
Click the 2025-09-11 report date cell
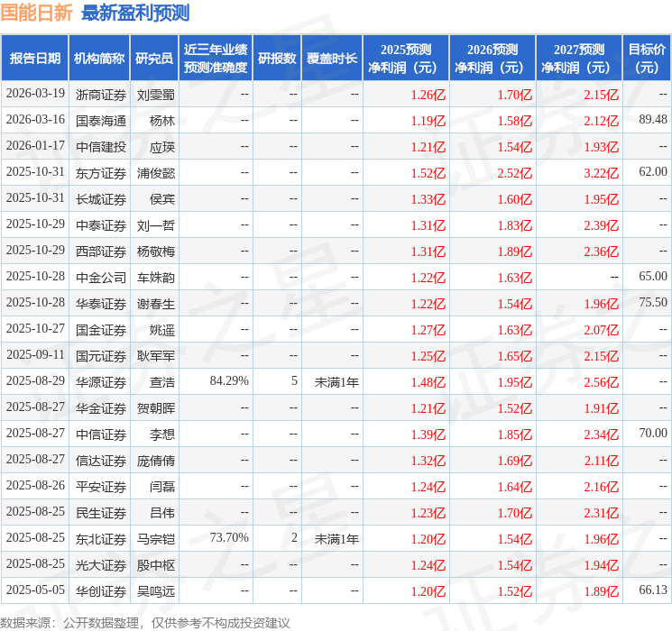coord(35,356)
